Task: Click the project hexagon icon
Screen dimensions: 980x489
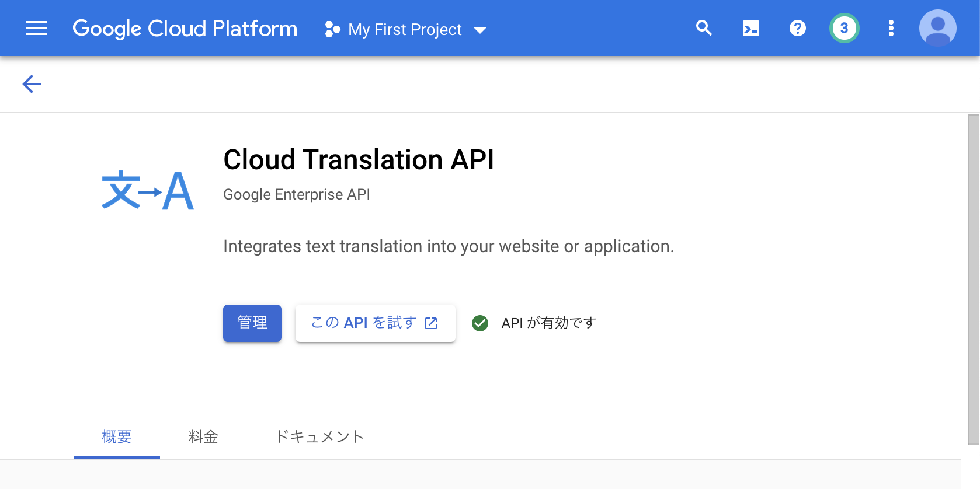Action: [332, 29]
